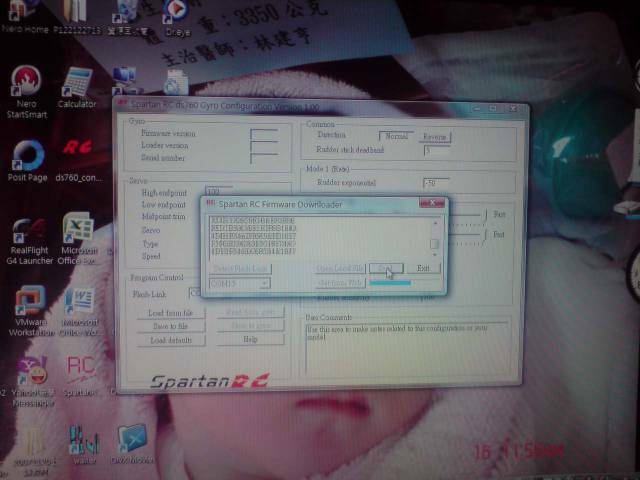Open the P122122713 folder icon

coord(77,17)
